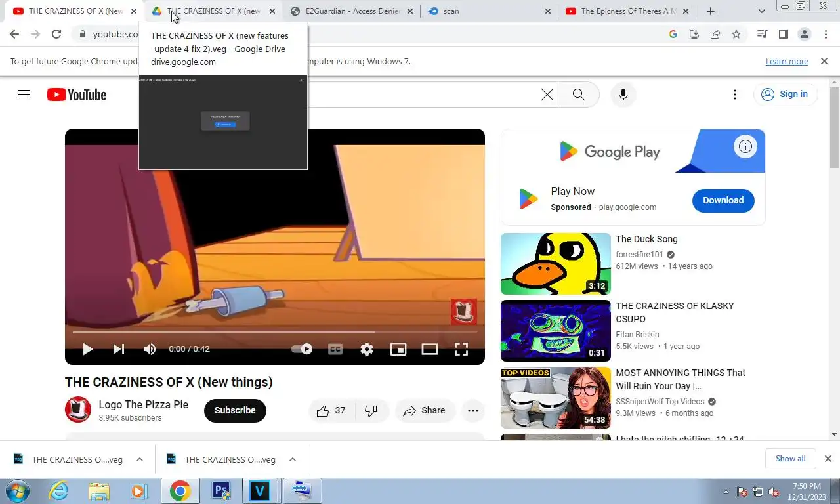Expand first downloaded .veg file options
The height and width of the screenshot is (504, 840).
point(140,459)
